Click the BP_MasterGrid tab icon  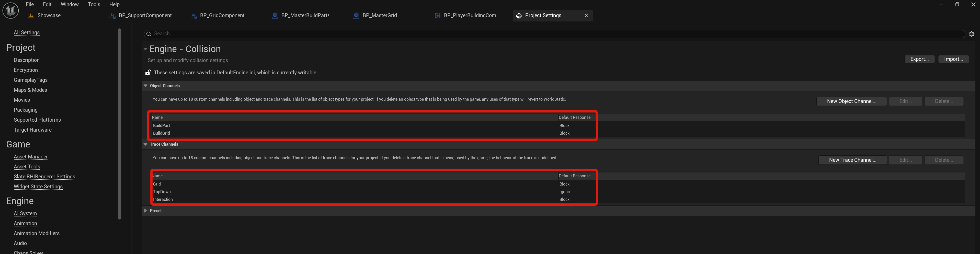(356, 16)
